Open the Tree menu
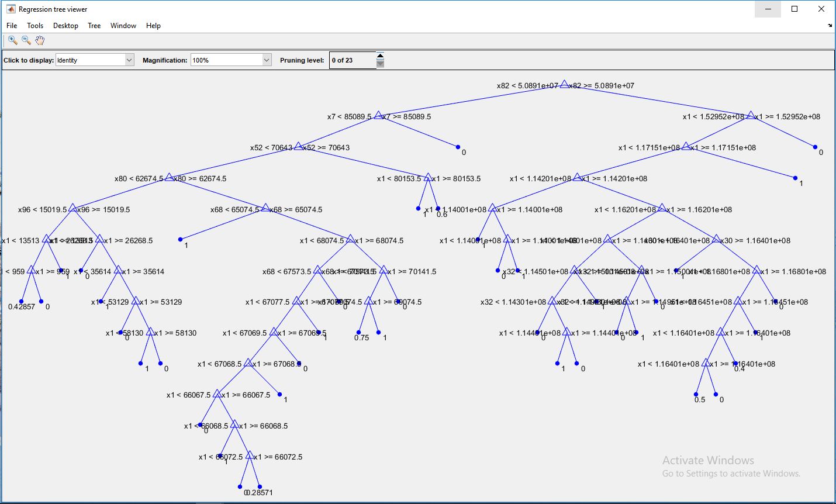The width and height of the screenshot is (836, 504). click(94, 26)
